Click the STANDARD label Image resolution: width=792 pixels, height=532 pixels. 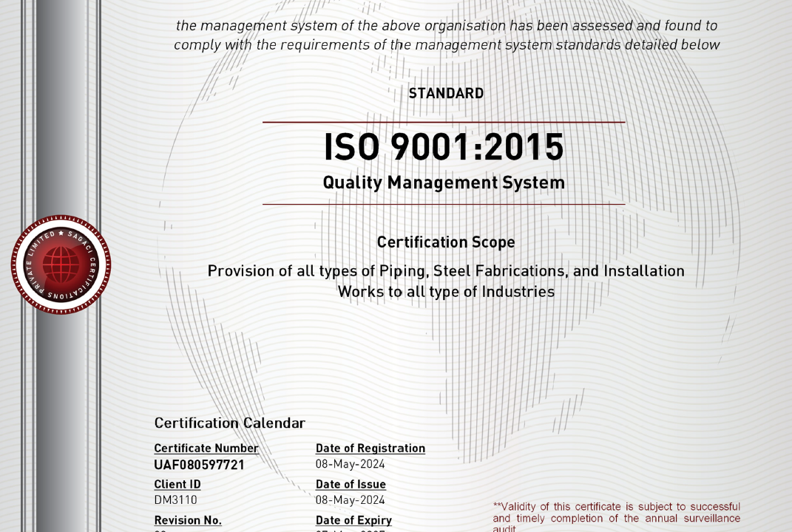tap(445, 93)
